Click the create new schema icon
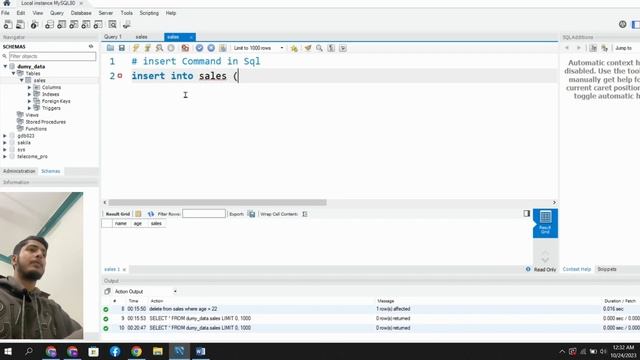The image size is (640, 360). pos(49,24)
